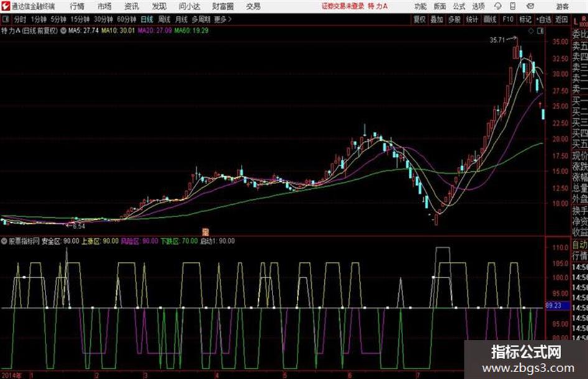Open F10 company info
The height and width of the screenshot is (379, 588).
(x=508, y=19)
